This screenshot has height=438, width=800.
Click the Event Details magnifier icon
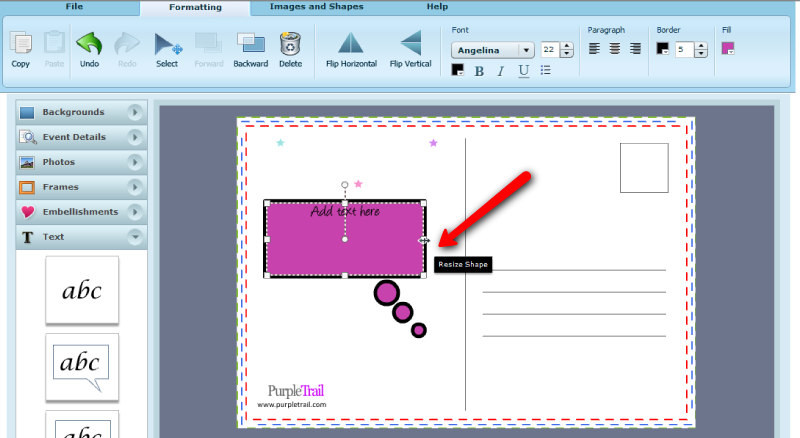[x=28, y=137]
